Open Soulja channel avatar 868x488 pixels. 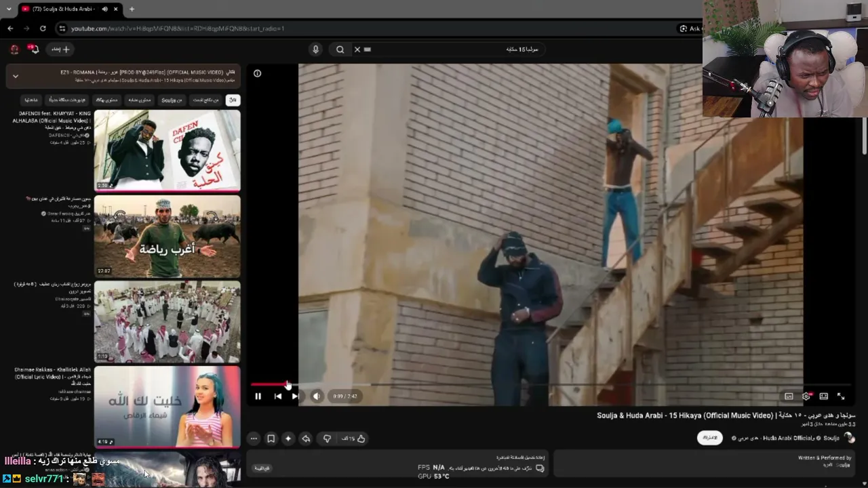(x=849, y=438)
